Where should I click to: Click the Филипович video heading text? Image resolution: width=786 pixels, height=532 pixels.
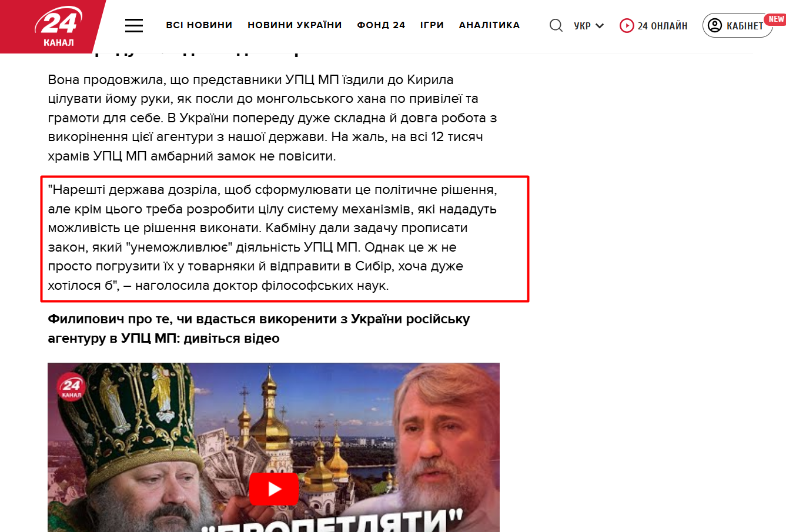tap(259, 329)
